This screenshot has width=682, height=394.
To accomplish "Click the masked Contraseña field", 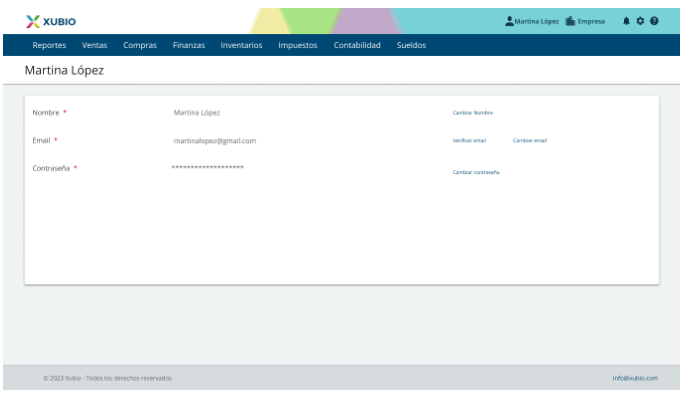I will [207, 167].
